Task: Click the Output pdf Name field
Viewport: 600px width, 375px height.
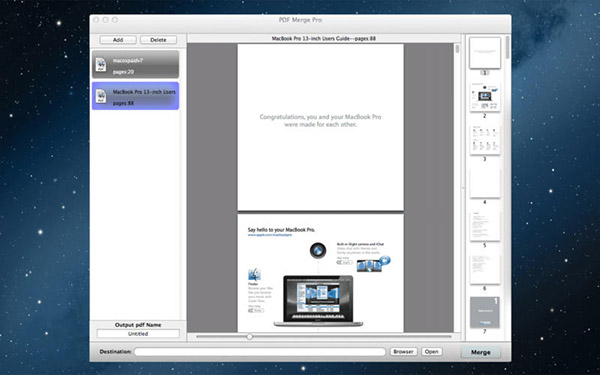Action: pos(138,334)
